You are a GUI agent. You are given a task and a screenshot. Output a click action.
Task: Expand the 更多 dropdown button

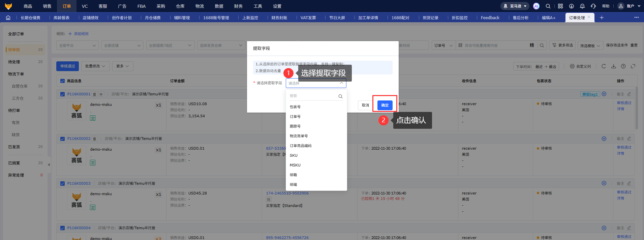pos(123,66)
